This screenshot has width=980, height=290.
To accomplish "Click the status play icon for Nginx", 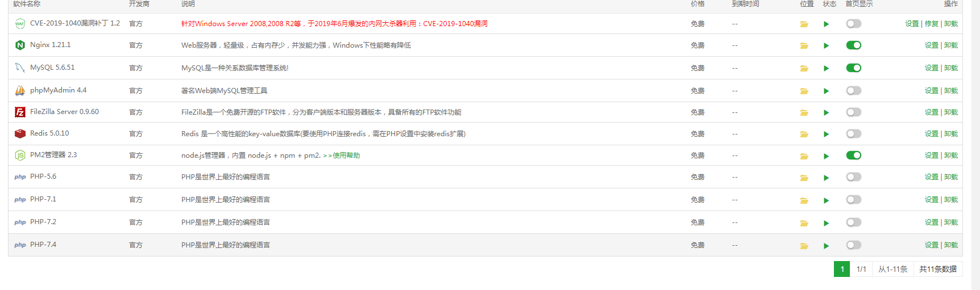I will (x=826, y=45).
